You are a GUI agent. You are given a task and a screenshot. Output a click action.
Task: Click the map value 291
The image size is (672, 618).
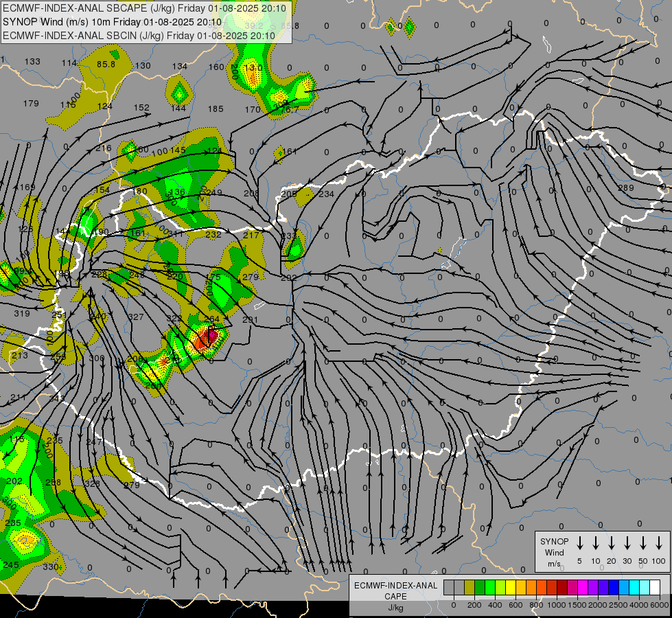click(250, 319)
